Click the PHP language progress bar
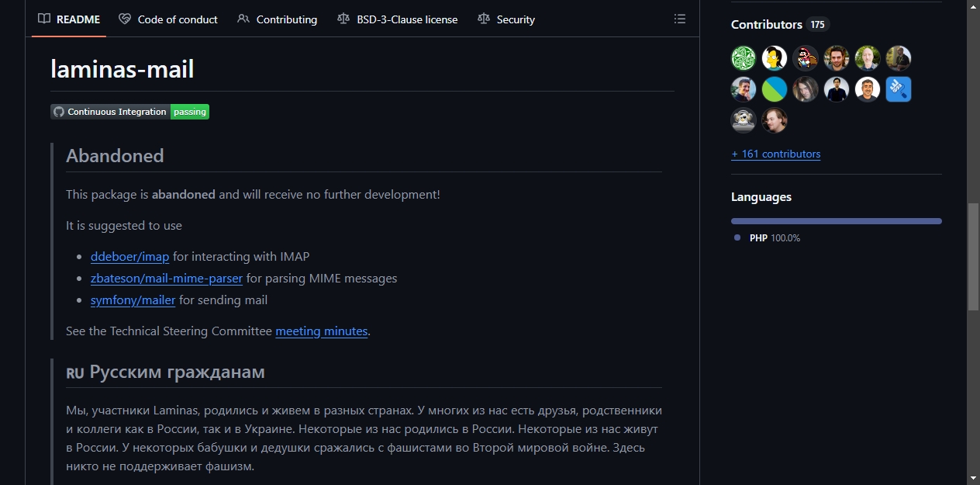 pos(837,221)
